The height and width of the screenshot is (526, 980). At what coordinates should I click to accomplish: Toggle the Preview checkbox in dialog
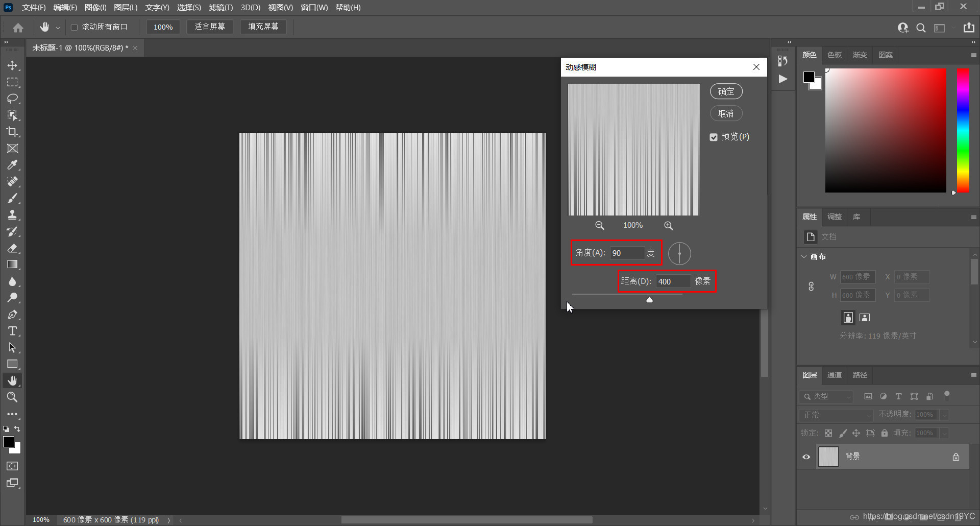tap(714, 137)
